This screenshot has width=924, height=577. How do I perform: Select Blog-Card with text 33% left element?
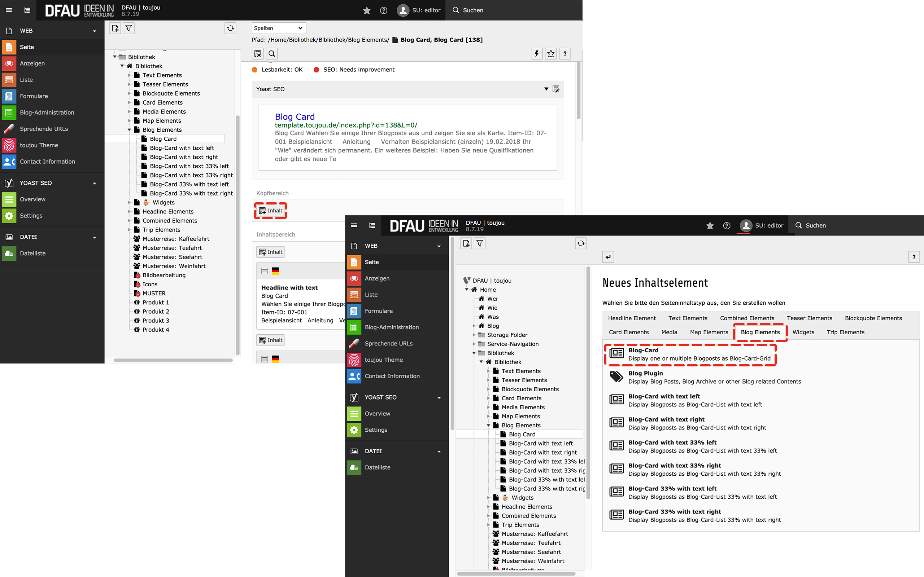click(x=672, y=443)
